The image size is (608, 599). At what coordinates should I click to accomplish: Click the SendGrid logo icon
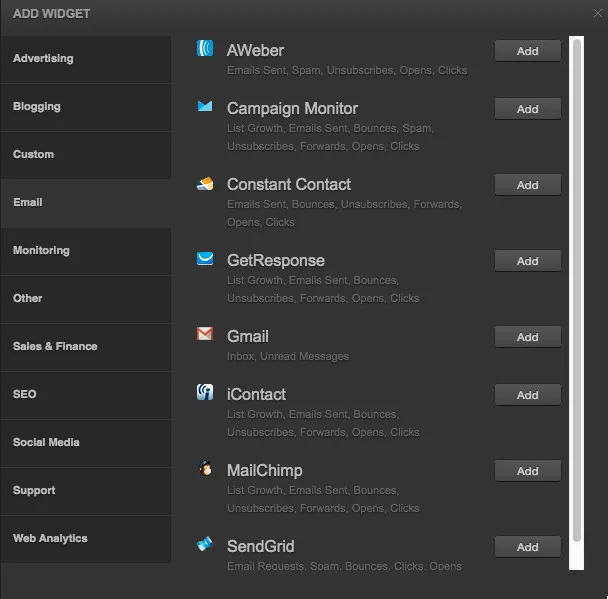(205, 544)
